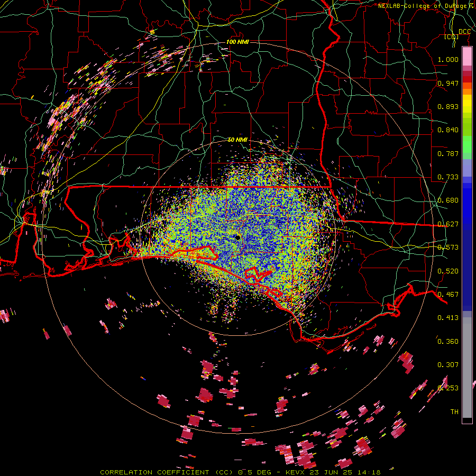476x476 pixels.
Task: Click the 1.000 legend value
Action: pyautogui.click(x=448, y=59)
